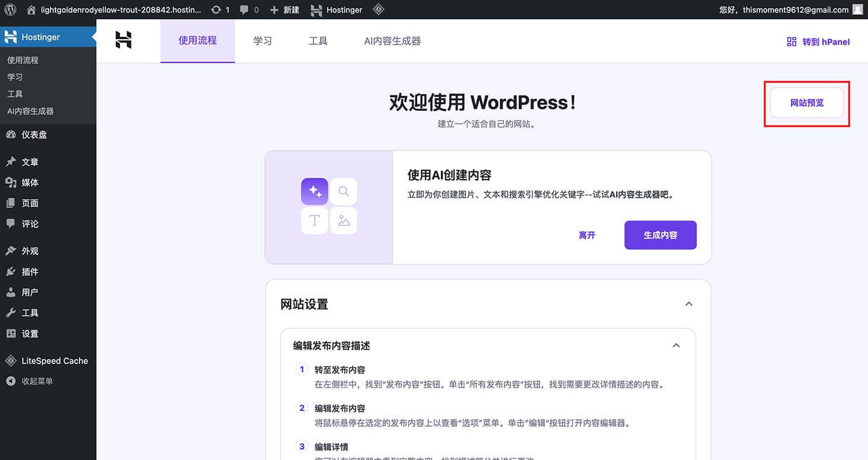Click the text T tile in AI banner
868x460 pixels.
[315, 221]
